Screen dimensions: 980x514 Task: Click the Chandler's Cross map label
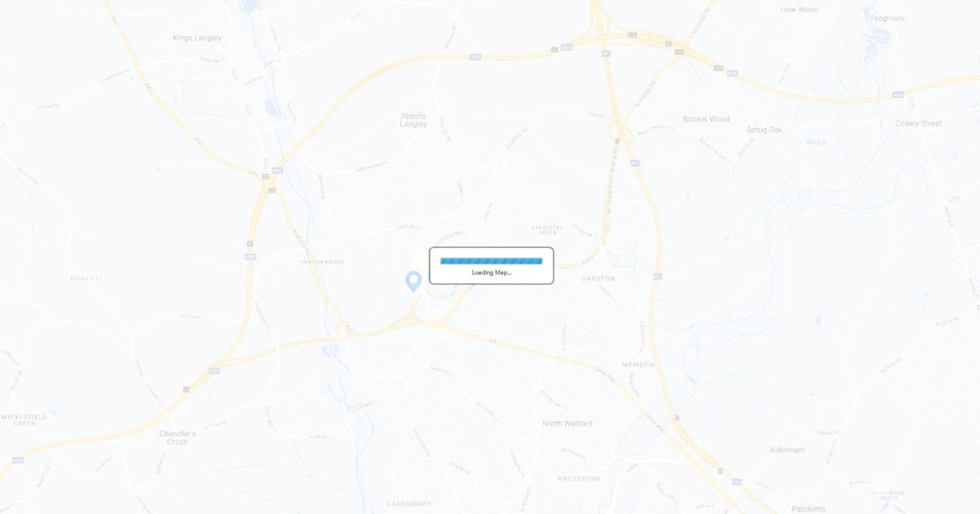coord(177,437)
